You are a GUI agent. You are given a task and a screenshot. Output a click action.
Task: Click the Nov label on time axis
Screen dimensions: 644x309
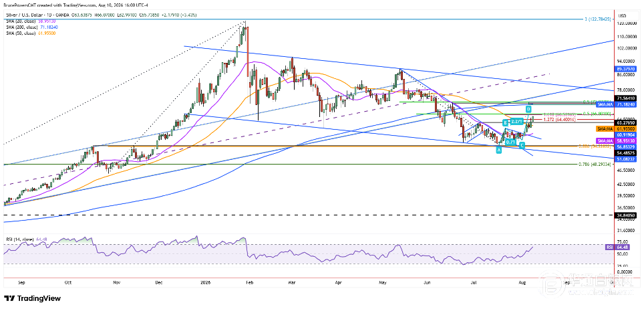(117, 283)
